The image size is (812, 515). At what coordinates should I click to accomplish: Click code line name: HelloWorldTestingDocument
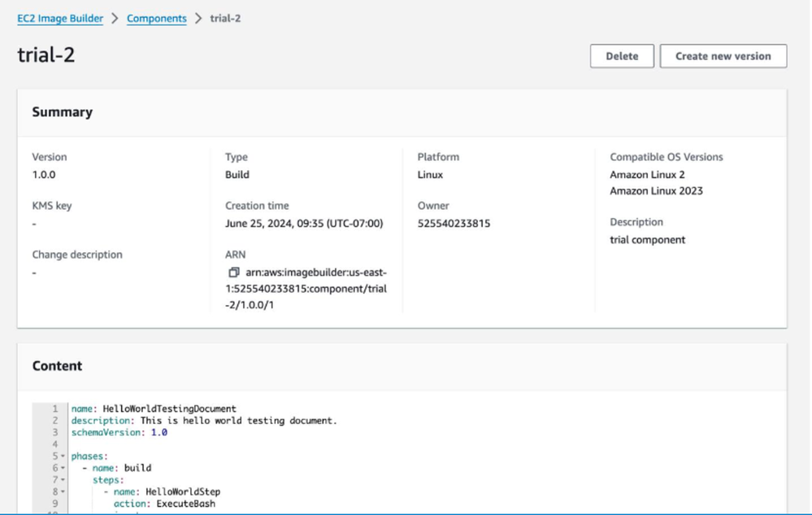coord(154,408)
